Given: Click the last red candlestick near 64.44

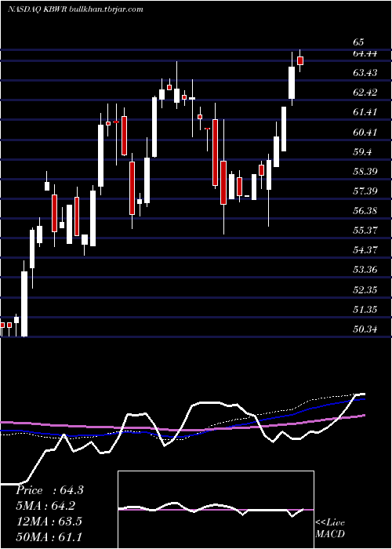Looking at the screenshot, I should (300, 60).
